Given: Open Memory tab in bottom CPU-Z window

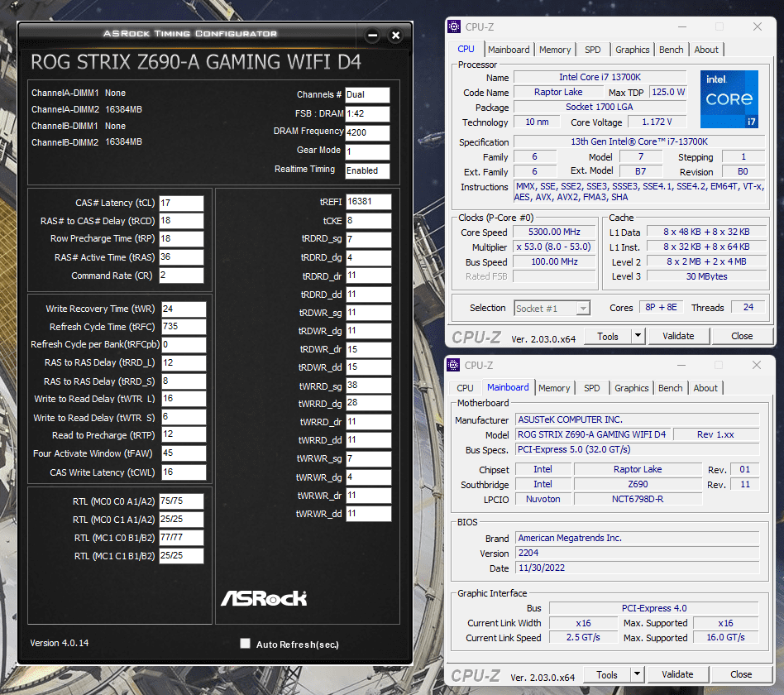Looking at the screenshot, I should pos(554,388).
